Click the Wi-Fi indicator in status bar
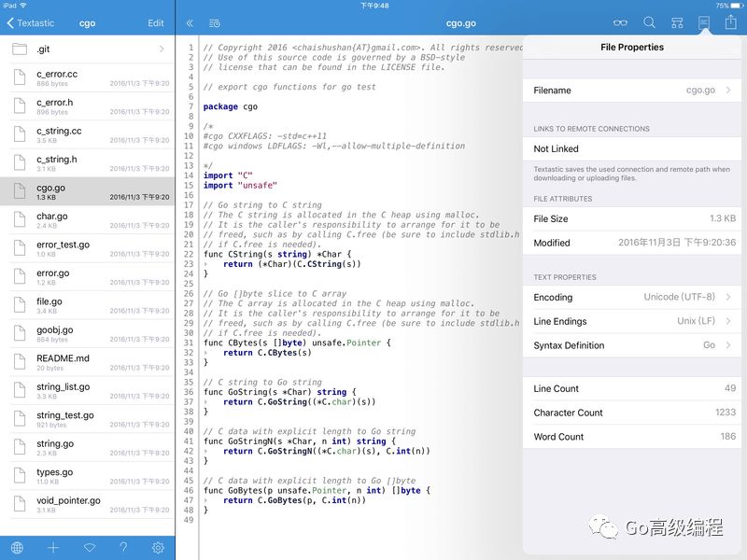 click(22, 6)
